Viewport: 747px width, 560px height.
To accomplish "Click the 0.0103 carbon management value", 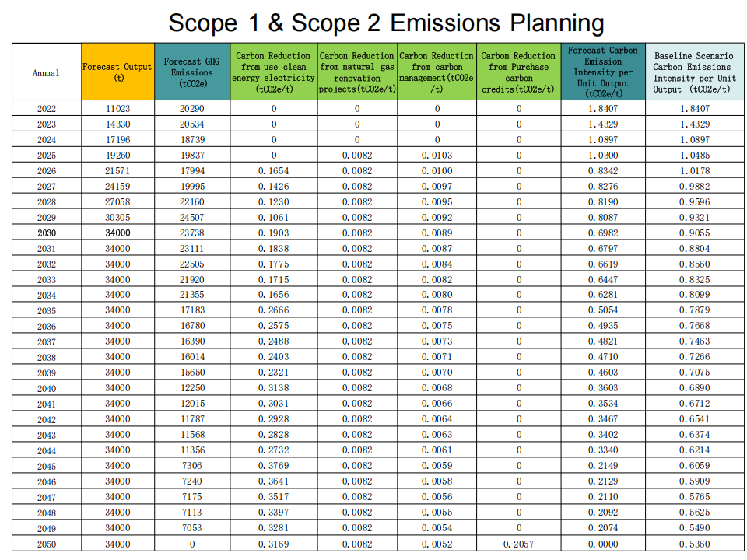I will point(437,155).
